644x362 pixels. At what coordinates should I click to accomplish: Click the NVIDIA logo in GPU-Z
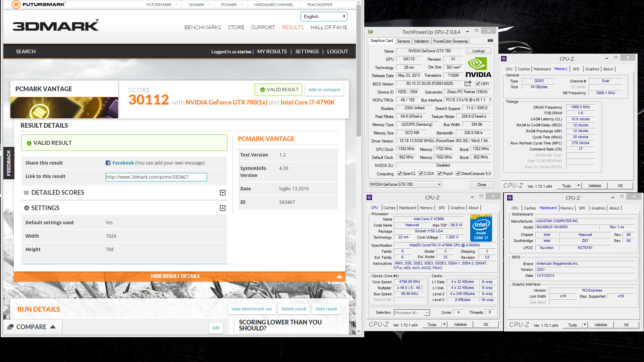(x=478, y=68)
